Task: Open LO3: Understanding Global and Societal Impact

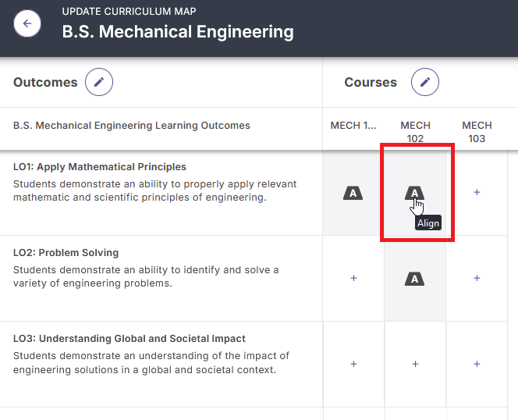Action: [x=129, y=339]
